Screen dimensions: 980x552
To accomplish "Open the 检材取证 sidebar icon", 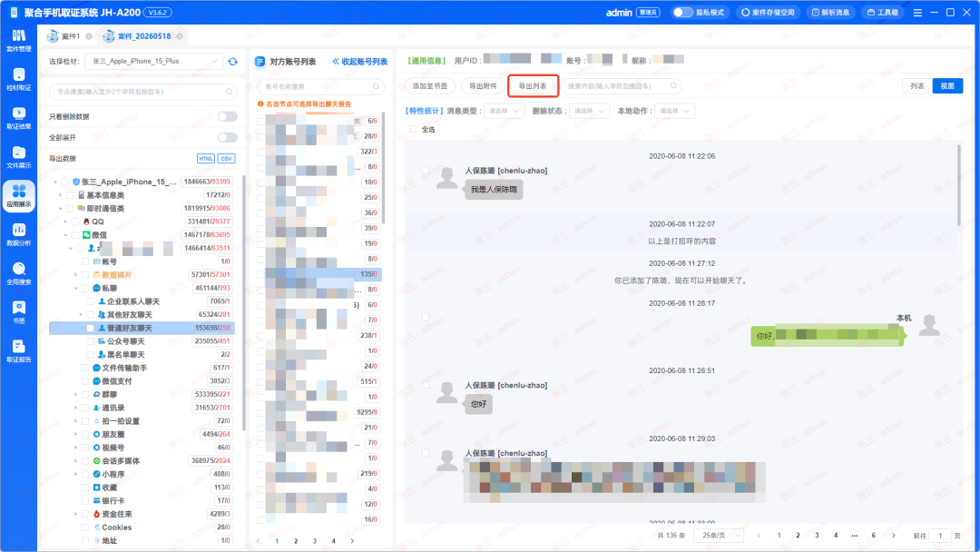I will tap(19, 79).
